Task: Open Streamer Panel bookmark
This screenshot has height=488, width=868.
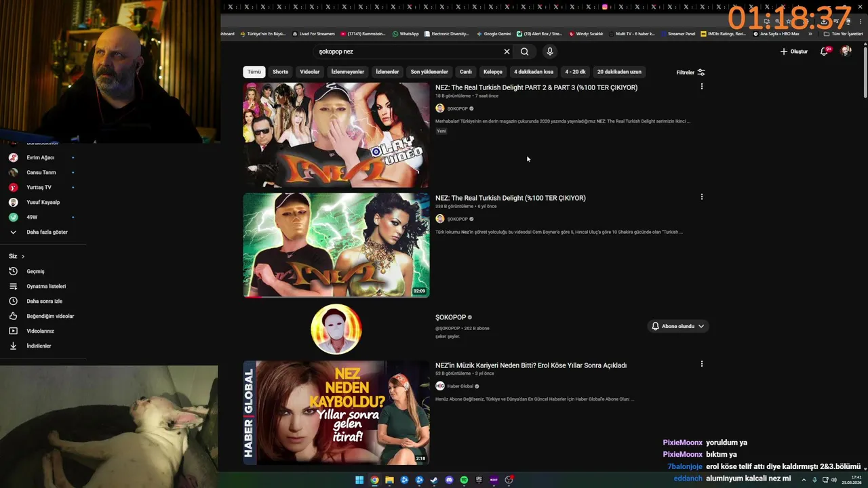Action: click(678, 34)
